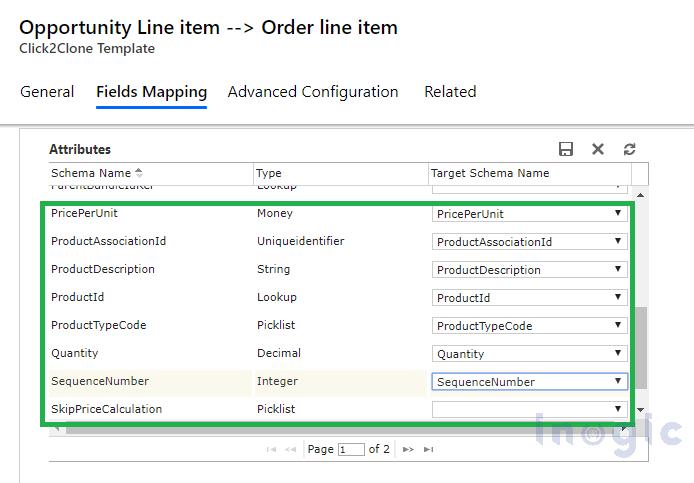Click the page number input field

click(x=351, y=450)
